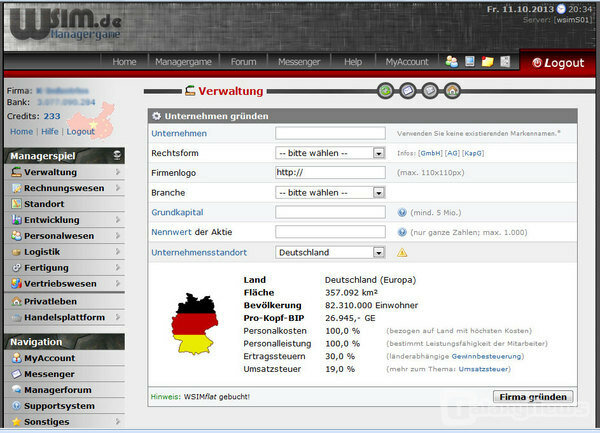Open the yellow sticky note icon
This screenshot has width=600, height=433.
[x=487, y=61]
